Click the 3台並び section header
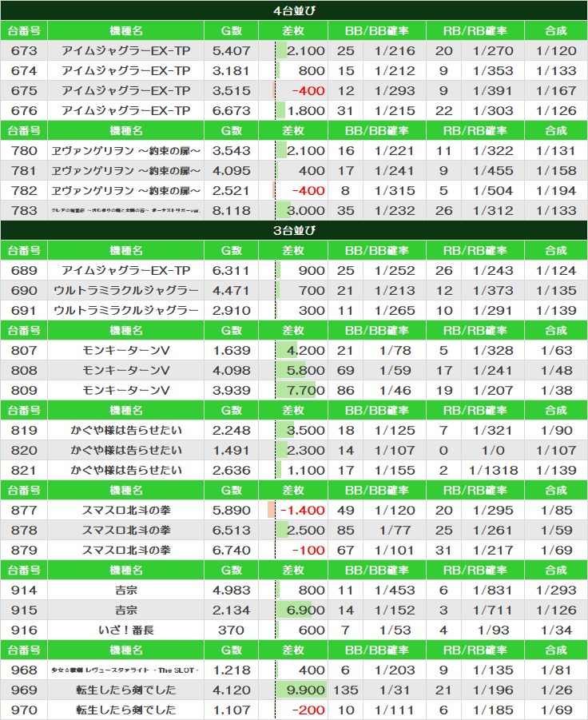 click(x=294, y=230)
